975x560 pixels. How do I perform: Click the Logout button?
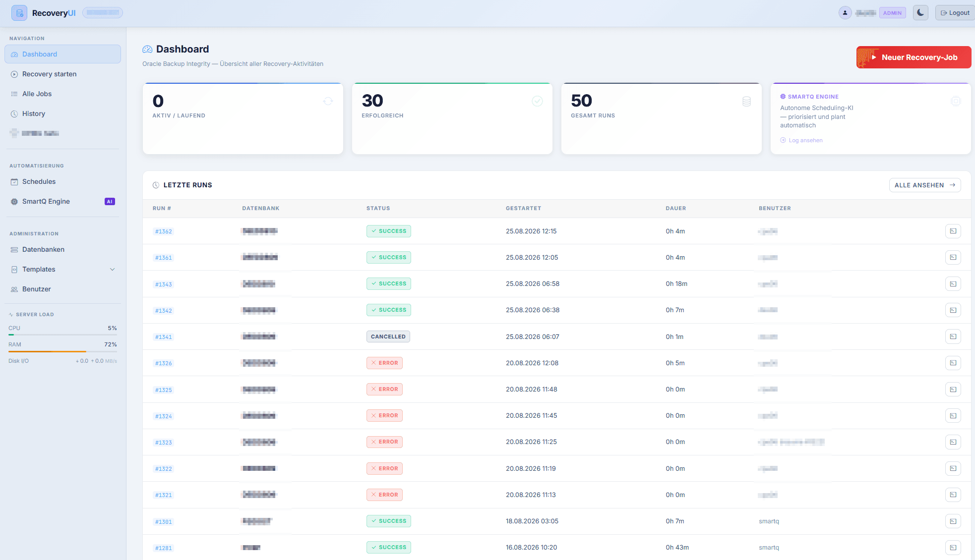(x=955, y=13)
